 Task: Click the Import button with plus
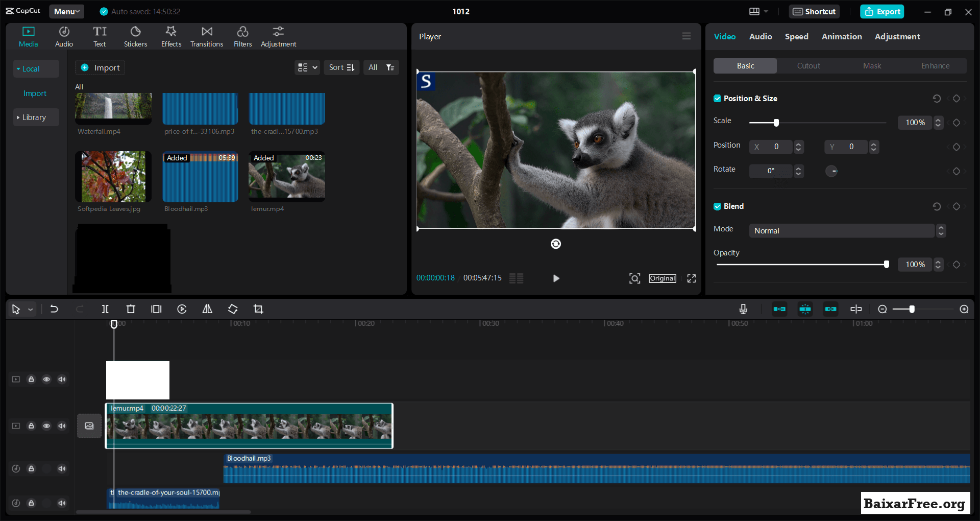[x=100, y=67]
